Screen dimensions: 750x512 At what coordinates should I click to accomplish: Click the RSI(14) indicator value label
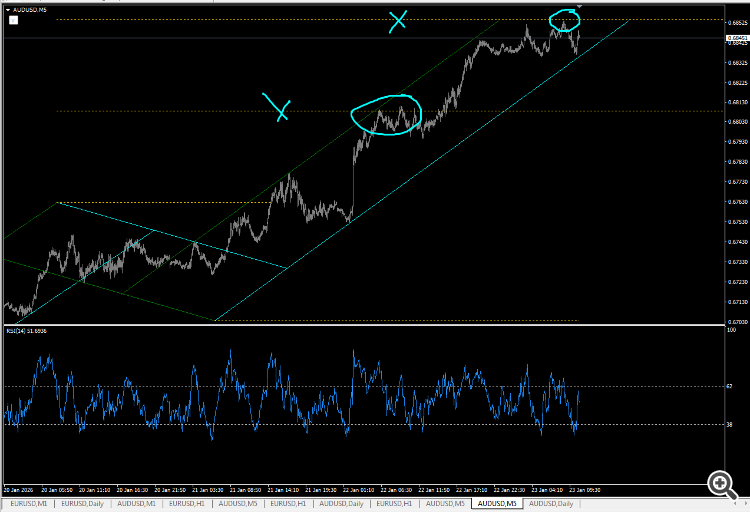(x=26, y=331)
